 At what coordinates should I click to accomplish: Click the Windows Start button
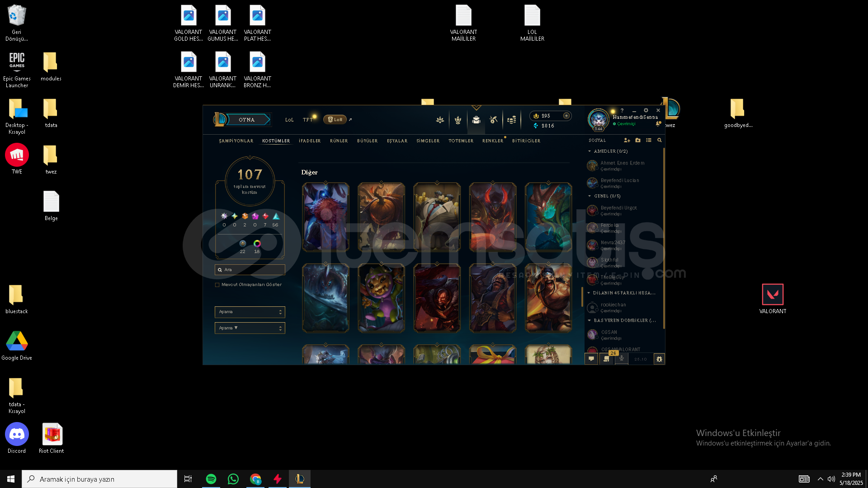[x=11, y=479]
